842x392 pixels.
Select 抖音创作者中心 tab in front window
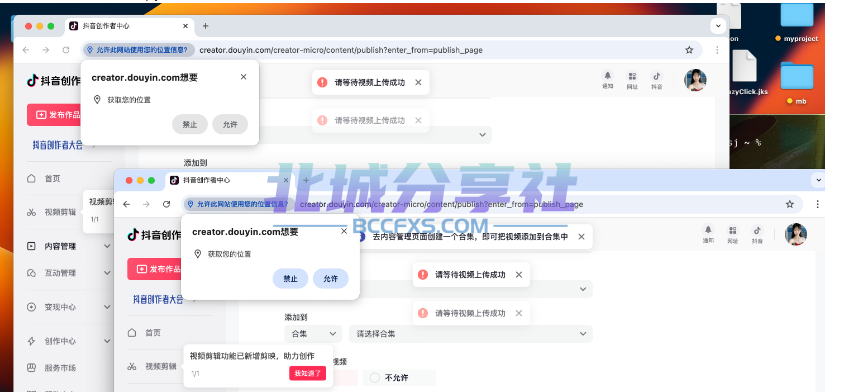click(229, 180)
